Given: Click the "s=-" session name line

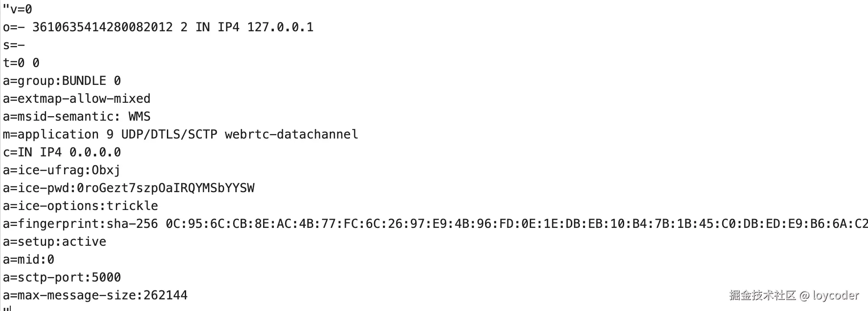Looking at the screenshot, I should click(x=14, y=45).
